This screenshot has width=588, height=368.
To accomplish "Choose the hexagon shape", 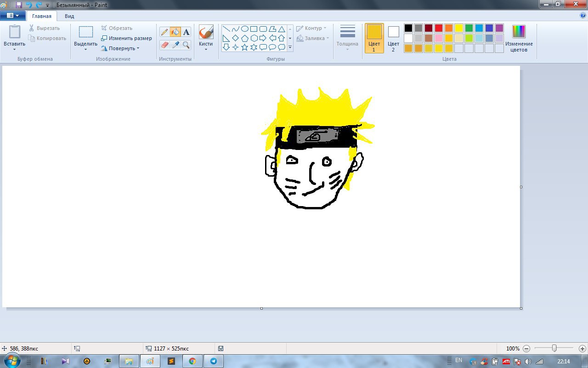I will tap(254, 38).
